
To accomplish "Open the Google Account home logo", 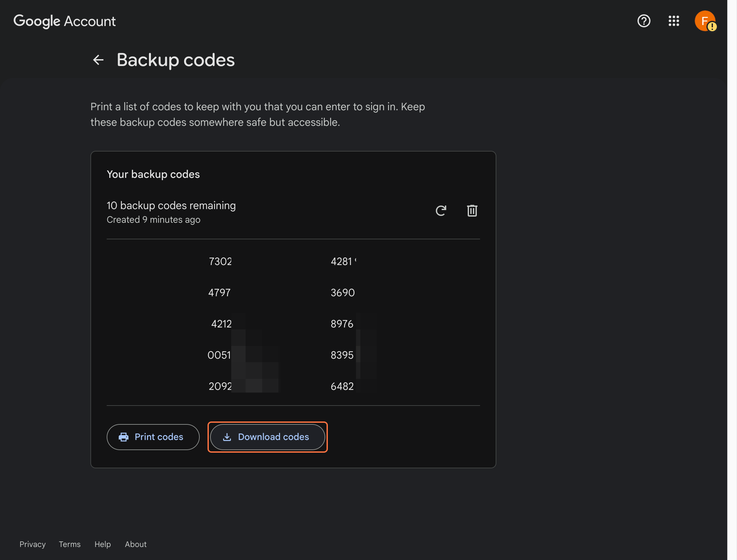I will (x=65, y=21).
